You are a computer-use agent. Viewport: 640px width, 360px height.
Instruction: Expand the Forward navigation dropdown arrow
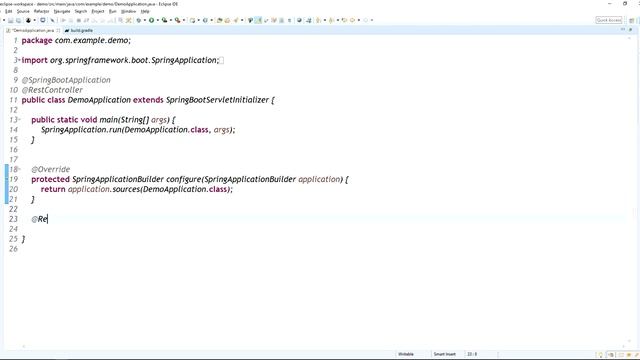(371, 20)
